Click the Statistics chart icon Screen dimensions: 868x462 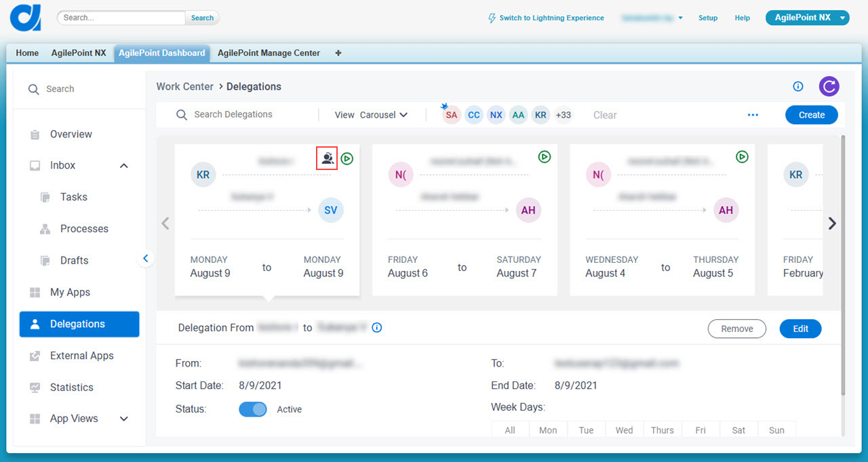(35, 387)
